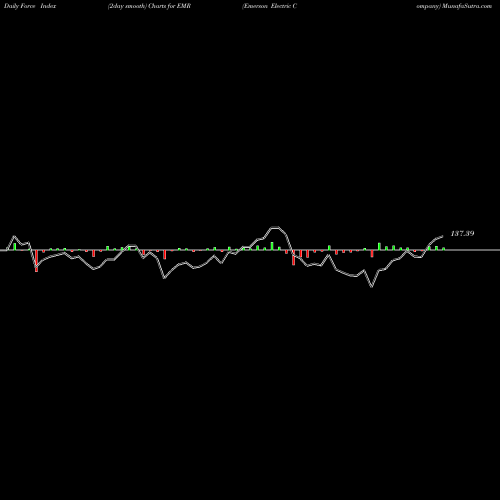Click the 'Emerson Electric C' header text

pyautogui.click(x=270, y=6)
